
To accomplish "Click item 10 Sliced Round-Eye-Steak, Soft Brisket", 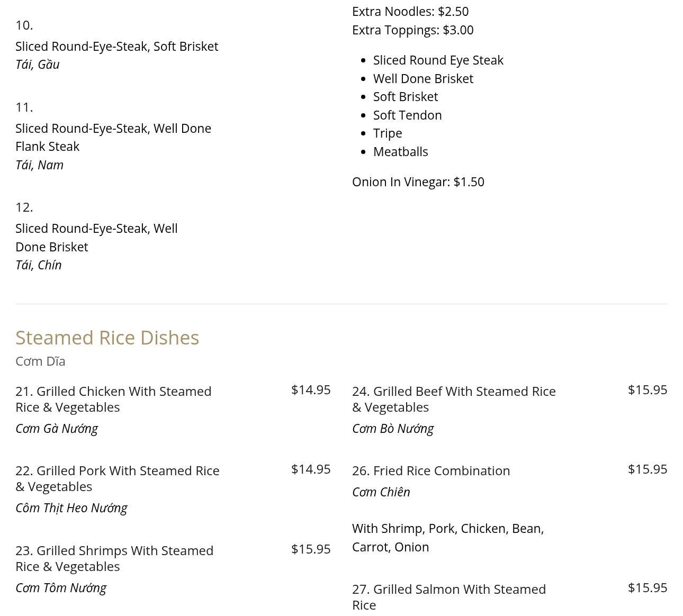I will [116, 47].
